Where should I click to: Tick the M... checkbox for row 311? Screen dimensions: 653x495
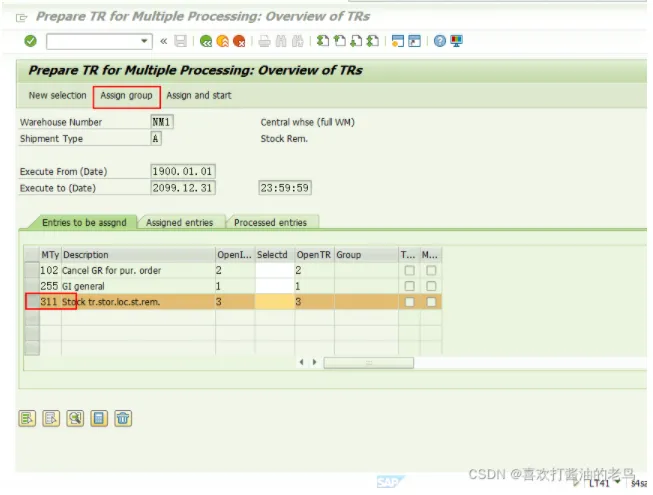[x=431, y=302]
